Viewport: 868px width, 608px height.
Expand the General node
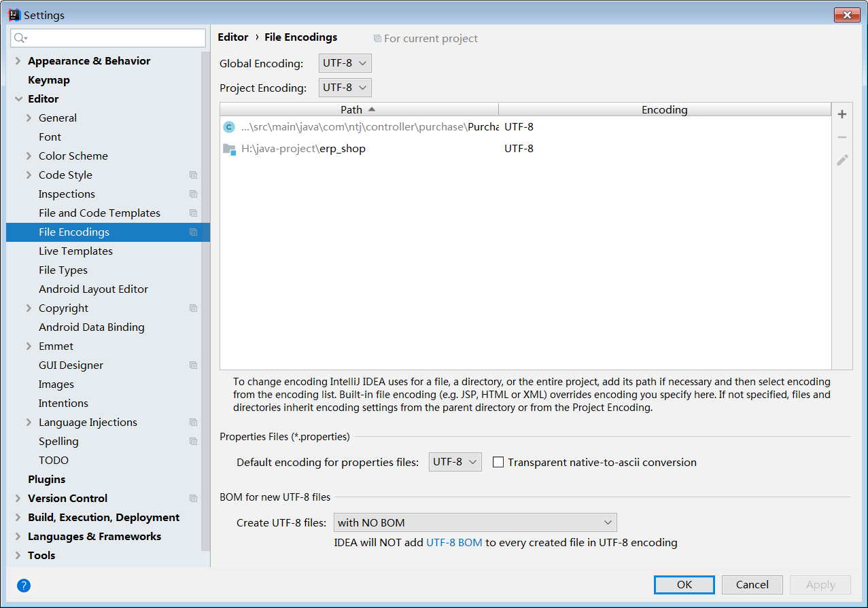[29, 118]
